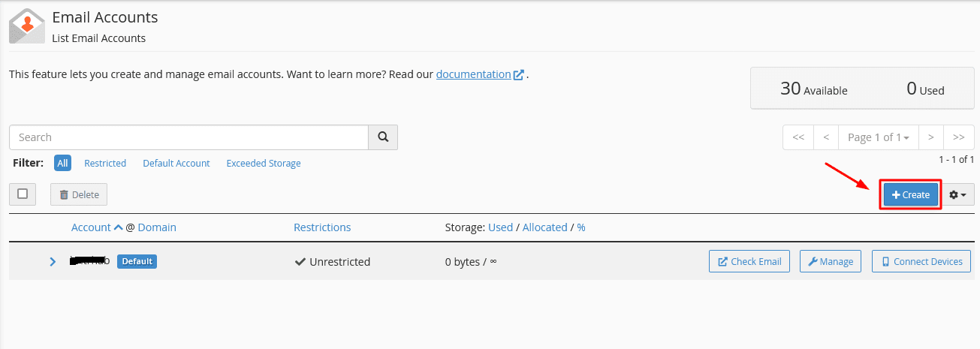Open the Page 1 of 1 dropdown

click(878, 137)
